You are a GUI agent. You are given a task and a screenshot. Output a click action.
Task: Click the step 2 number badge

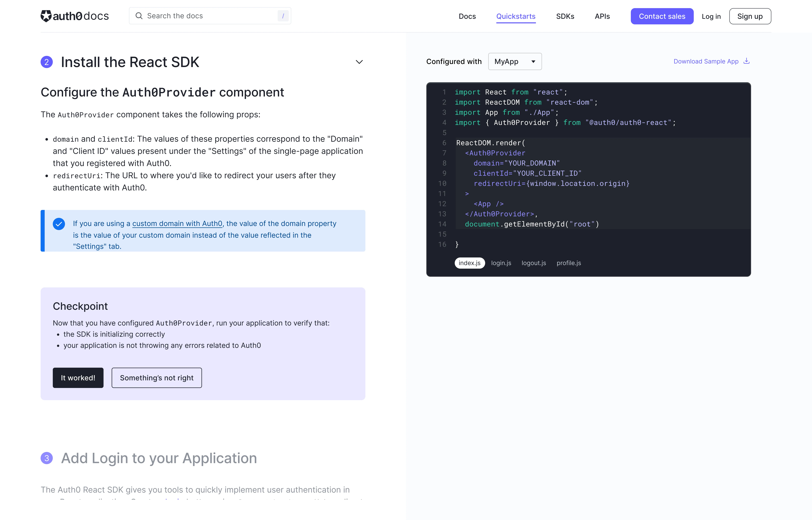[x=47, y=62]
